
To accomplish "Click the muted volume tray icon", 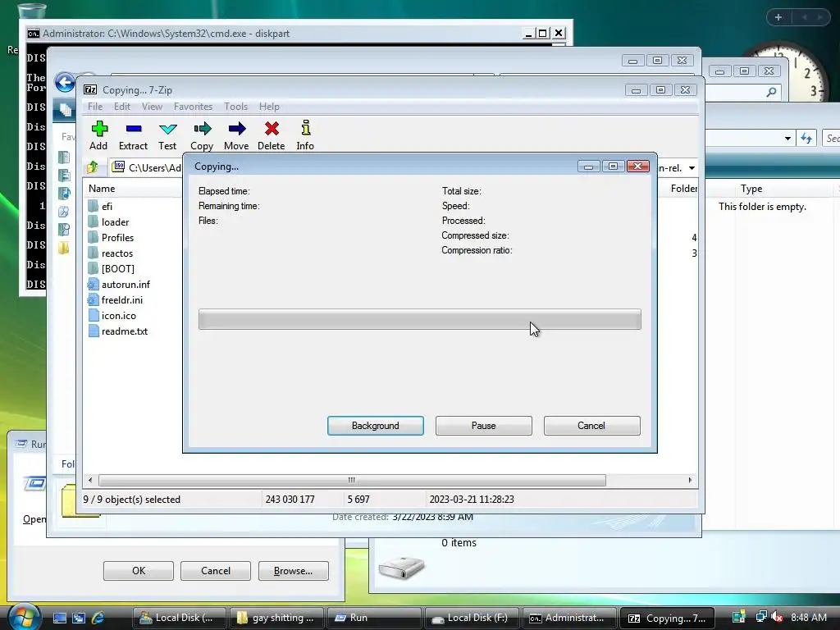I will click(777, 617).
